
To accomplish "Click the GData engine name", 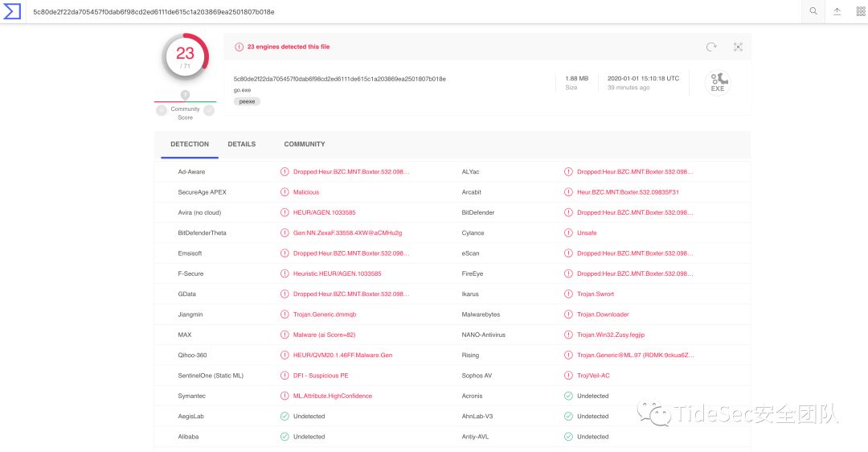I will click(186, 294).
